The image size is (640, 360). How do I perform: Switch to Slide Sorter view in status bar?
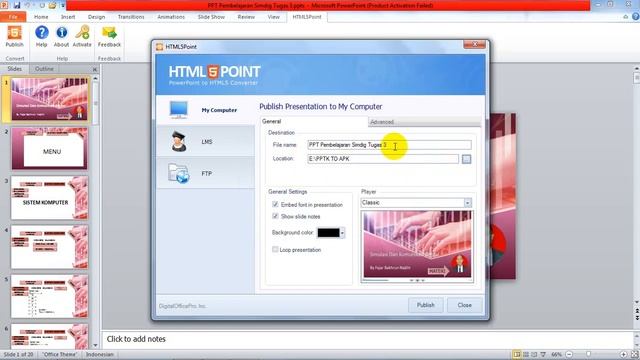[526, 354]
